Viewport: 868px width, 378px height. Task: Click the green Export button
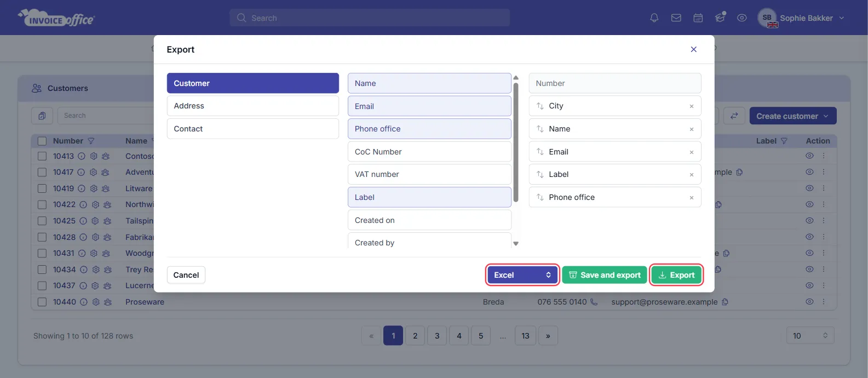(676, 275)
